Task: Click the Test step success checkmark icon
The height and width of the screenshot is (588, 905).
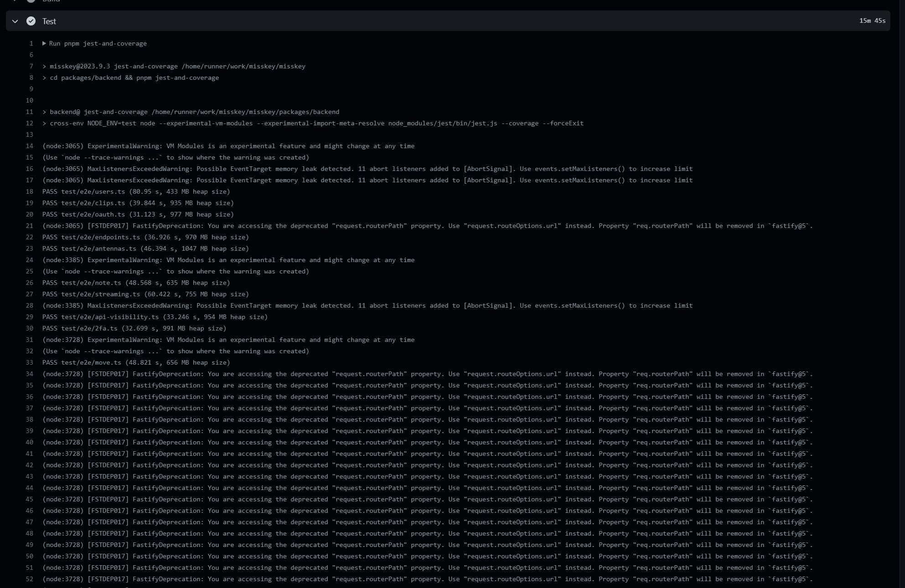Action: click(x=31, y=21)
